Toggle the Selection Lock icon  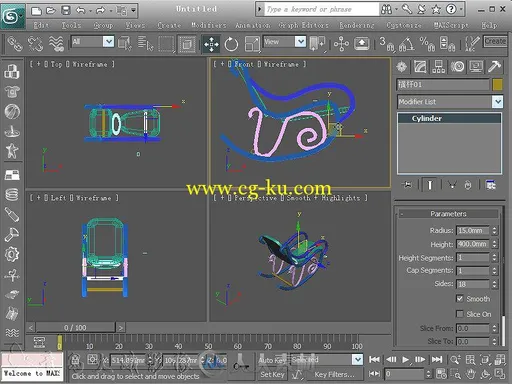[x=76, y=360]
